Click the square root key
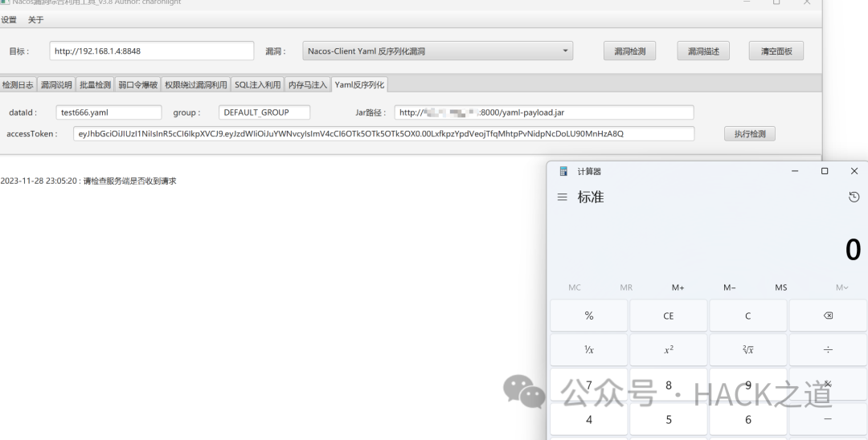The height and width of the screenshot is (440, 868). [748, 350]
